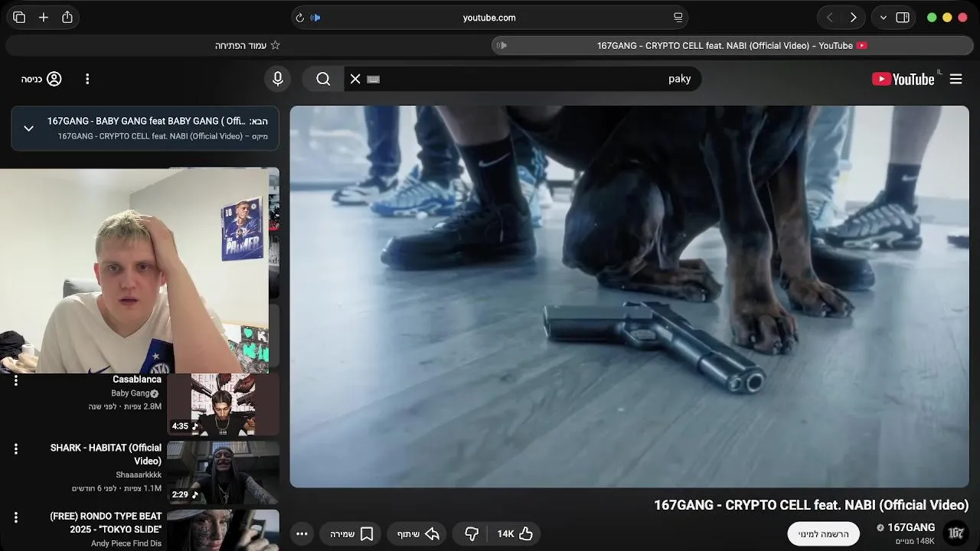
Task: Reload the page with the refresh icon
Action: click(299, 18)
